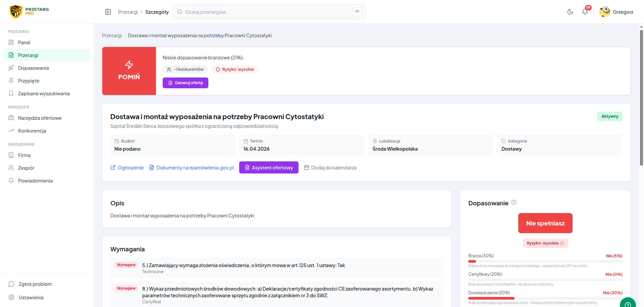Click the Dopasowania rocket icon
This screenshot has width=644, height=307.
(x=11, y=68)
